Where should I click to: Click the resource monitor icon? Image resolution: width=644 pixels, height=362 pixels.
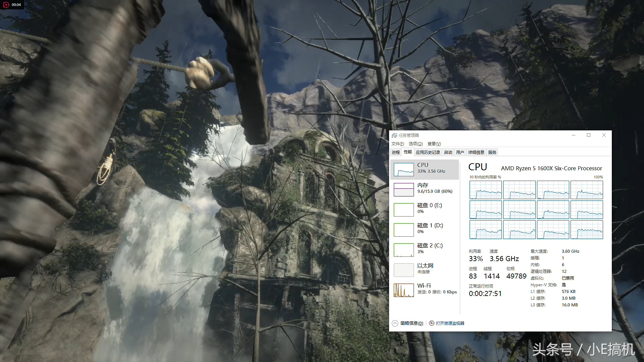click(x=432, y=323)
